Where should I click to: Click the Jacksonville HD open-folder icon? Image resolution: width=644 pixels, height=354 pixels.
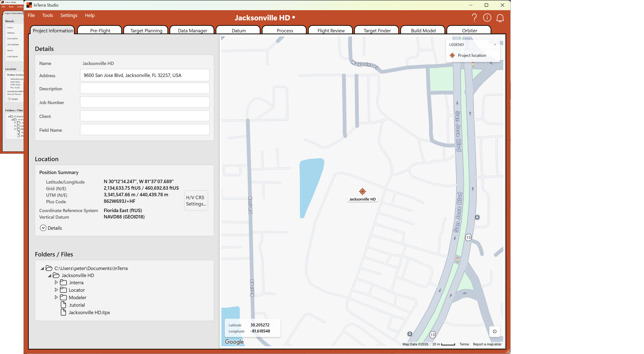[x=56, y=275]
